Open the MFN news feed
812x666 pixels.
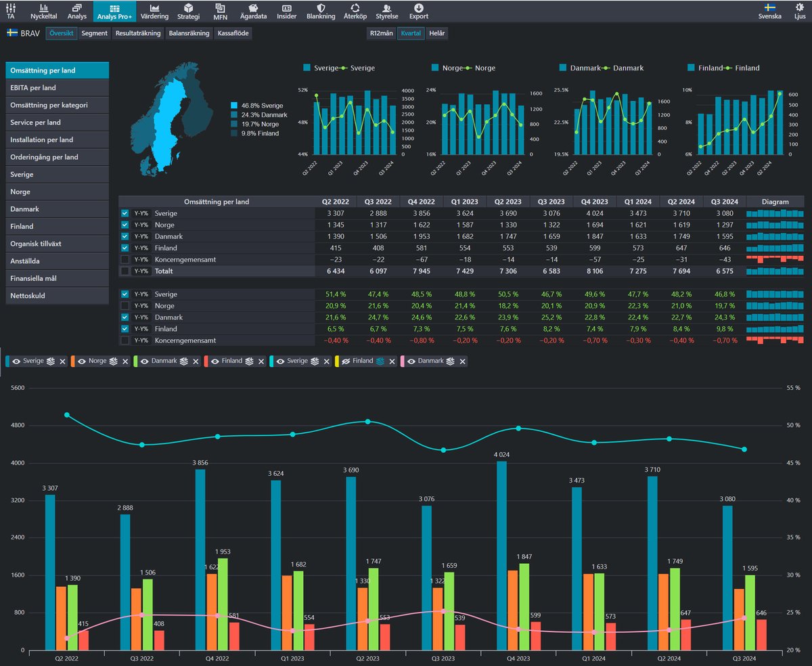point(220,11)
